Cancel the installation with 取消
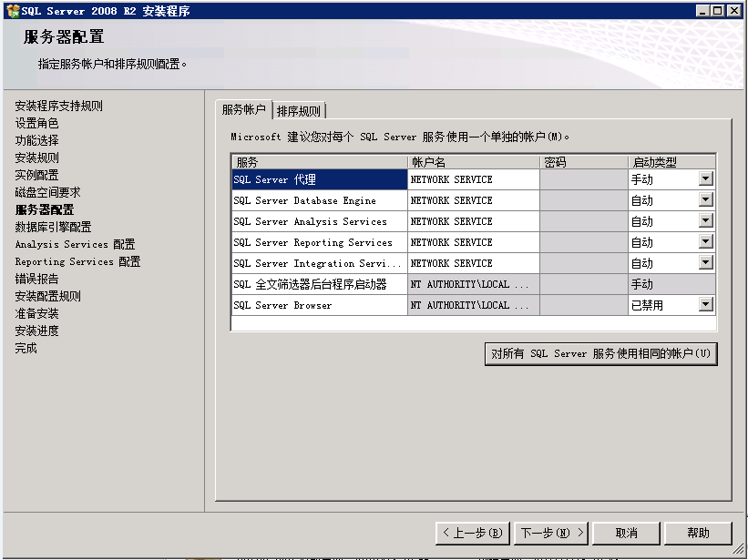The image size is (748, 560). point(626,533)
